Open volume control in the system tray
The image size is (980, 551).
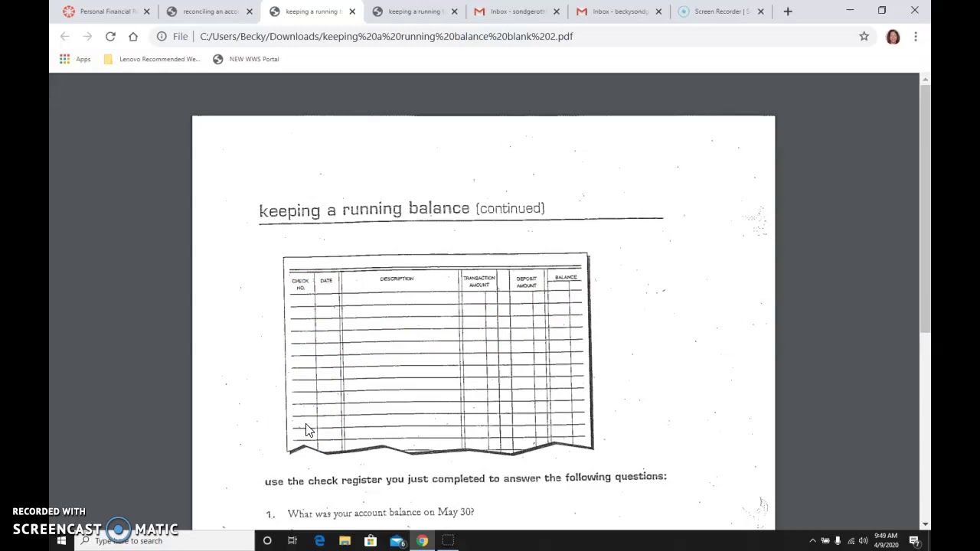[863, 541]
